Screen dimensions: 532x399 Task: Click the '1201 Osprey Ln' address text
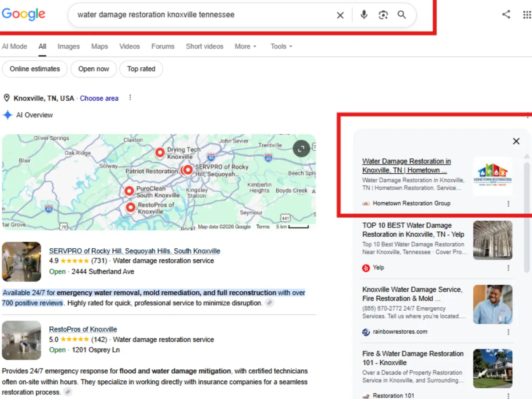[x=96, y=350]
